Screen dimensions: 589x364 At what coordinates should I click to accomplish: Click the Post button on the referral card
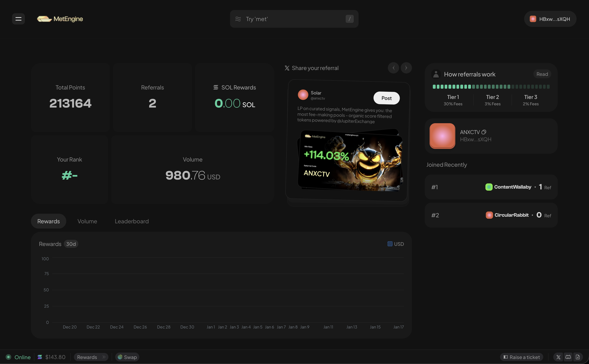point(386,98)
